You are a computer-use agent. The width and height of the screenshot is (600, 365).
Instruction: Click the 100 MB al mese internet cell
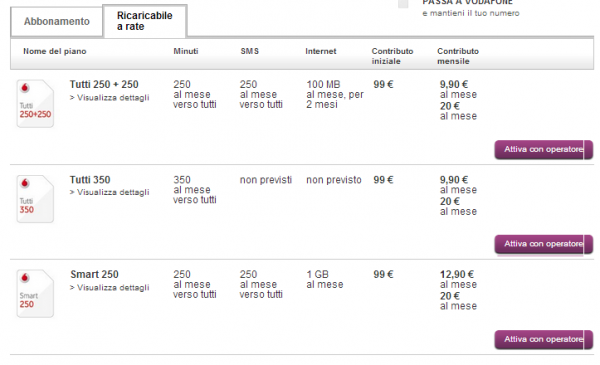335,95
